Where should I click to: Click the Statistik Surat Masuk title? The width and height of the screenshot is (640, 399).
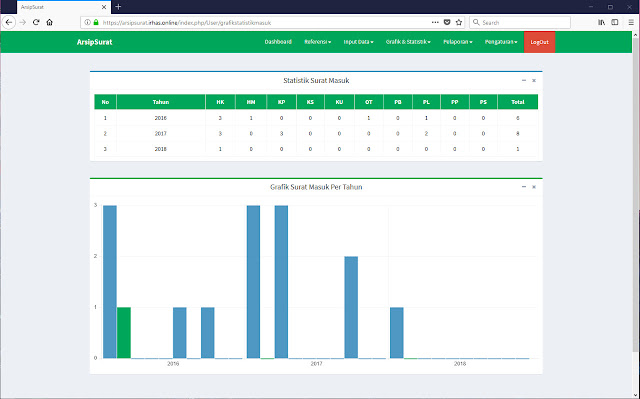316,80
